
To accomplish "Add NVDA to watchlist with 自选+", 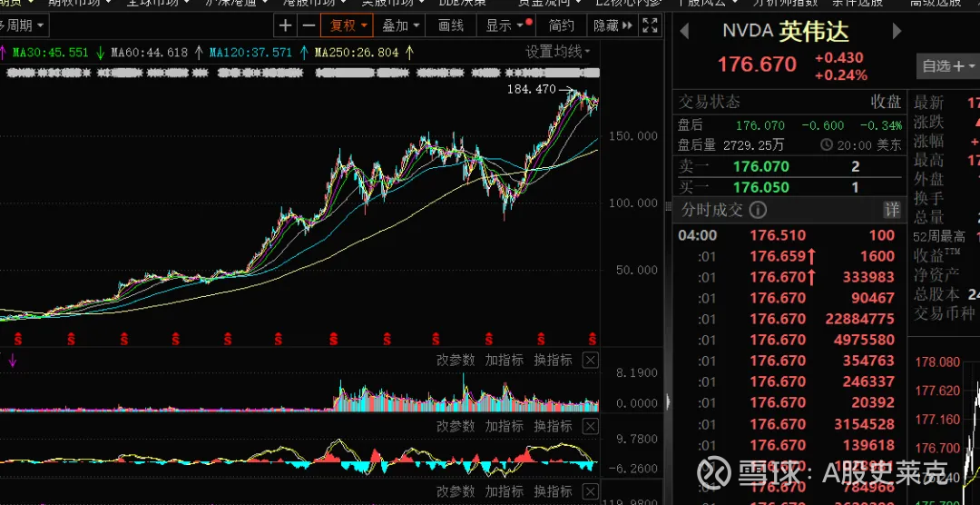I will pyautogui.click(x=943, y=65).
